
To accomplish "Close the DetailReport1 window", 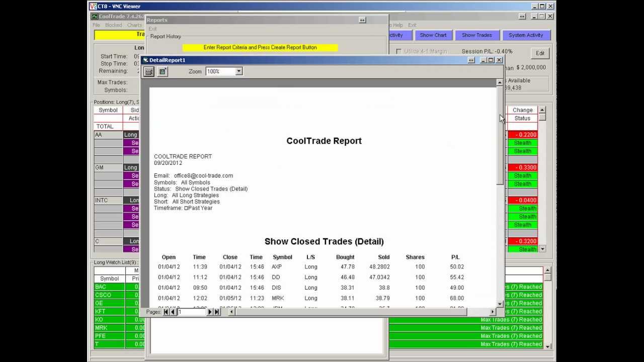I will (x=499, y=60).
